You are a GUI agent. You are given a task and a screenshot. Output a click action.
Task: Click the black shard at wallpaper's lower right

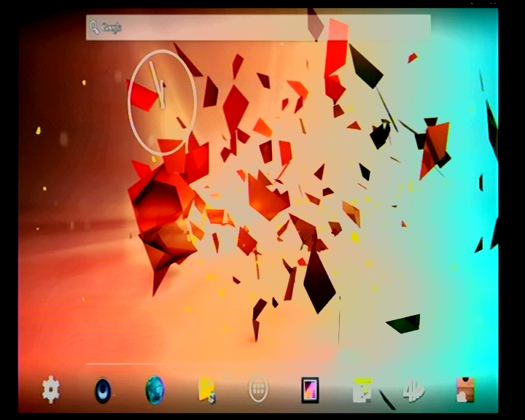(405, 323)
